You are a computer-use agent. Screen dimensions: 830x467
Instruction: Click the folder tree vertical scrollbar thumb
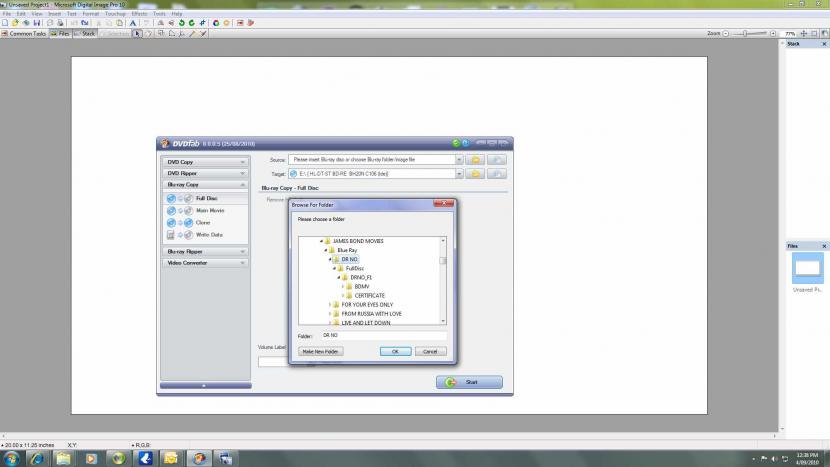pyautogui.click(x=443, y=261)
